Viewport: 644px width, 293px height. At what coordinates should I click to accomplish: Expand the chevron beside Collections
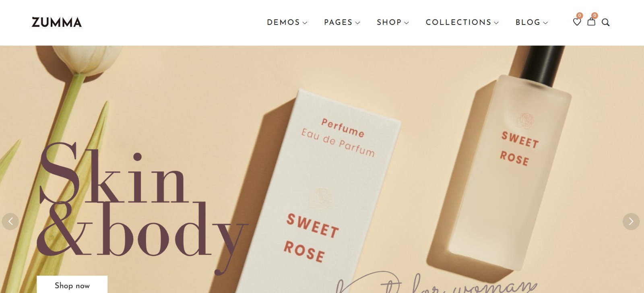tap(496, 23)
